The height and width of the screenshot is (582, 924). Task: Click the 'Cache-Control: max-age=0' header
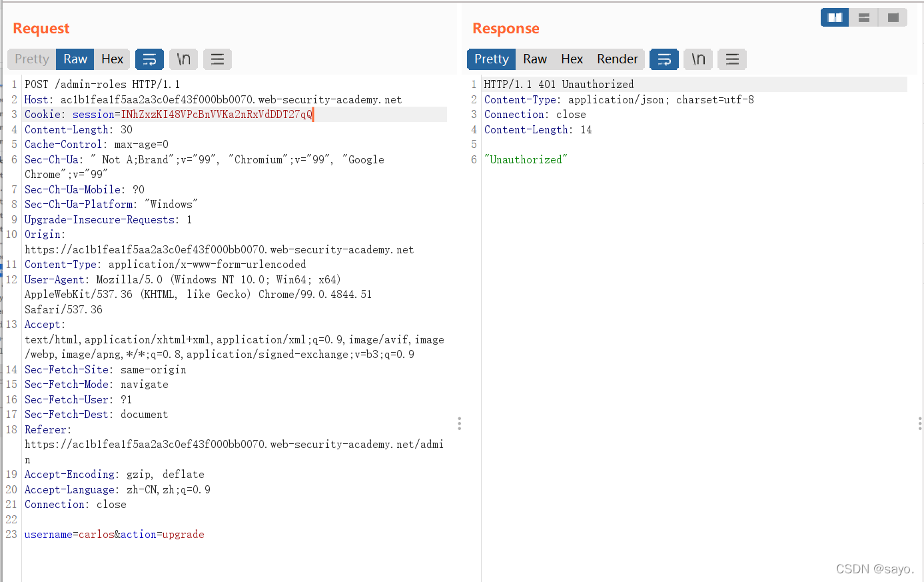[97, 145]
